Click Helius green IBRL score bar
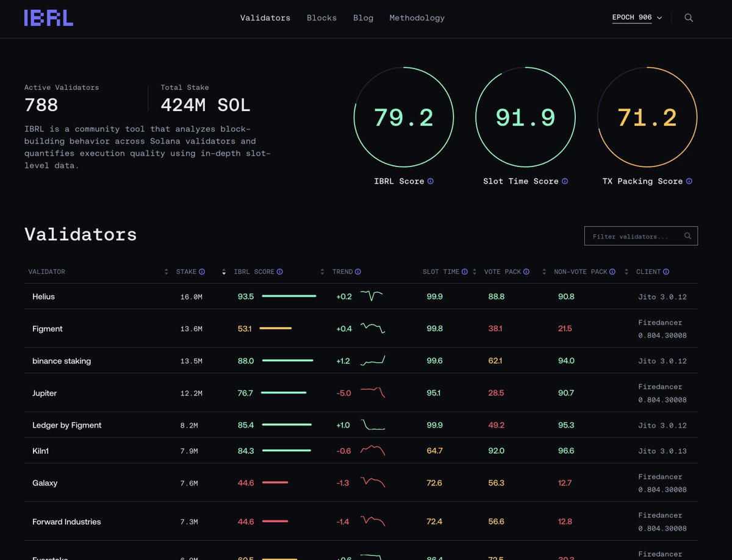 coord(289,296)
